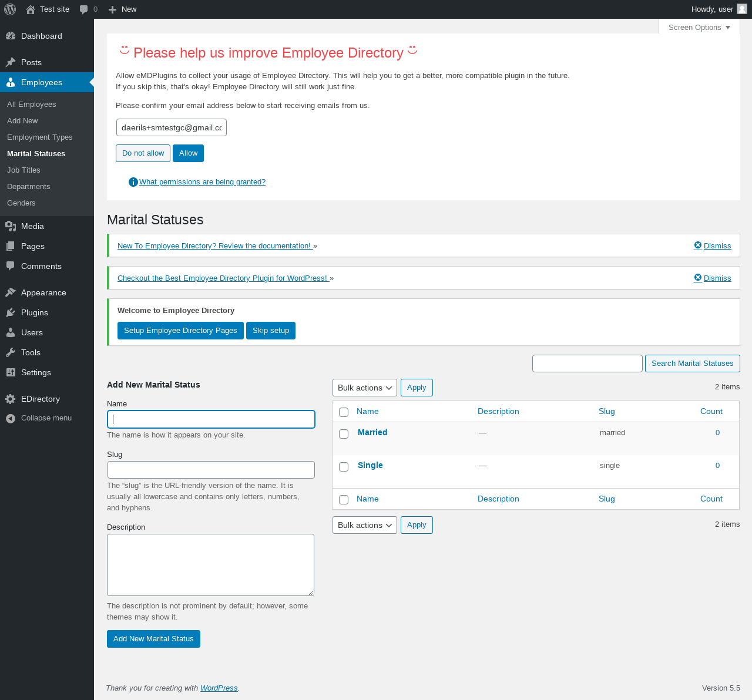Click the WordPress logo icon
Viewport: 752px width, 700px height.
[10, 9]
